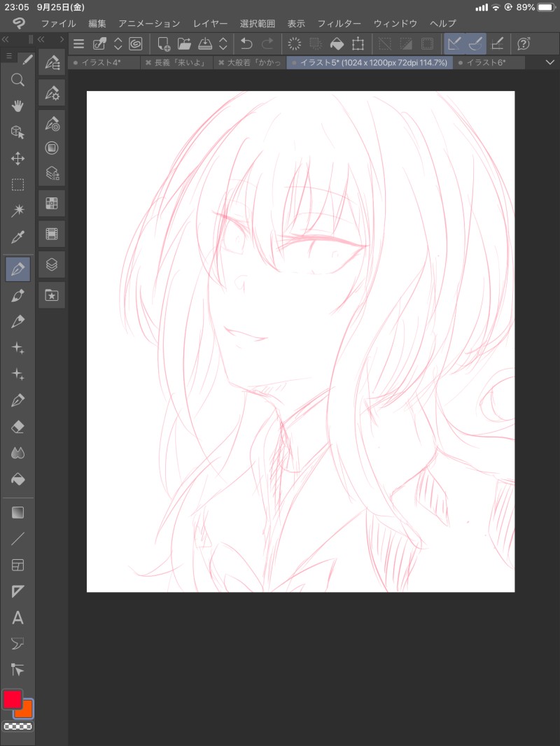Select the Blend droplets tool
Image resolution: width=560 pixels, height=746 pixels.
17,453
